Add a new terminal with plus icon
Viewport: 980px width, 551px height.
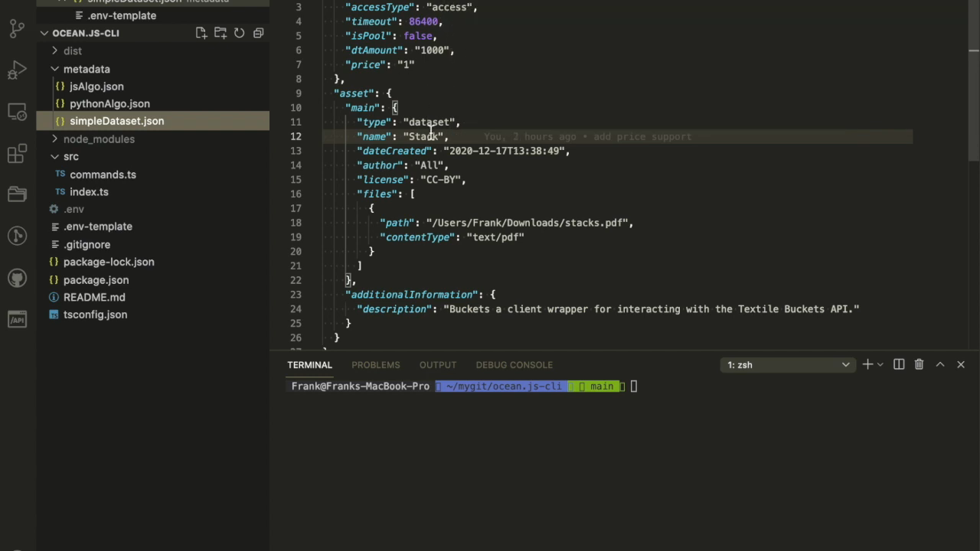(x=867, y=365)
